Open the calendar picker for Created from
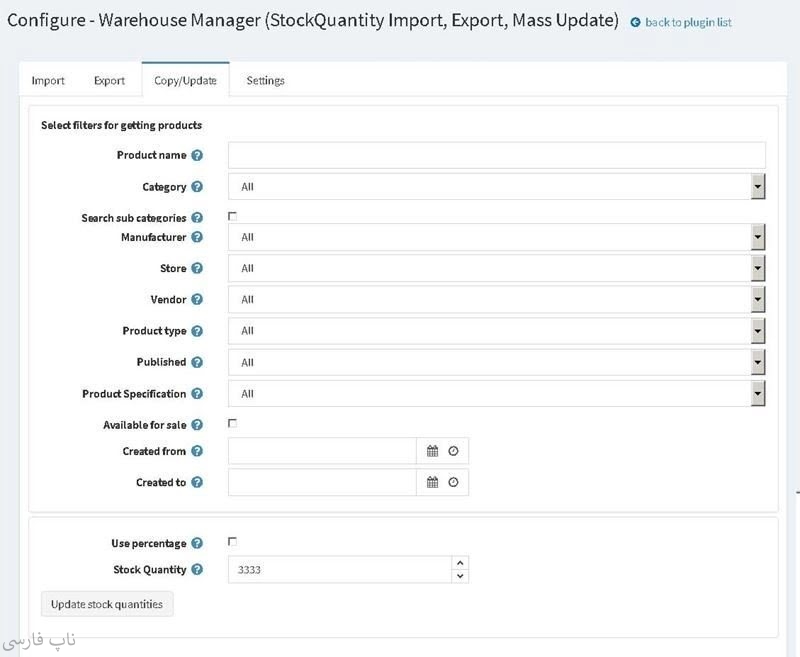 pos(432,451)
